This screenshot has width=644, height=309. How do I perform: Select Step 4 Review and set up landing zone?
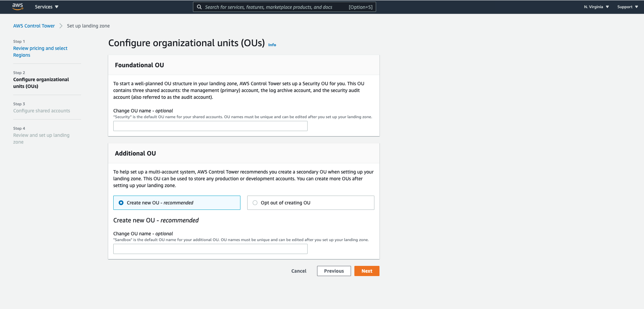tap(41, 139)
